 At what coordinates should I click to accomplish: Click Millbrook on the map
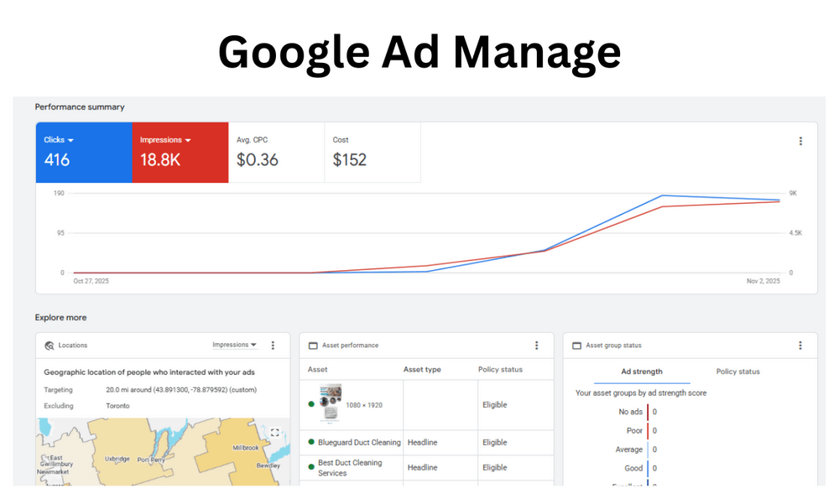(246, 448)
